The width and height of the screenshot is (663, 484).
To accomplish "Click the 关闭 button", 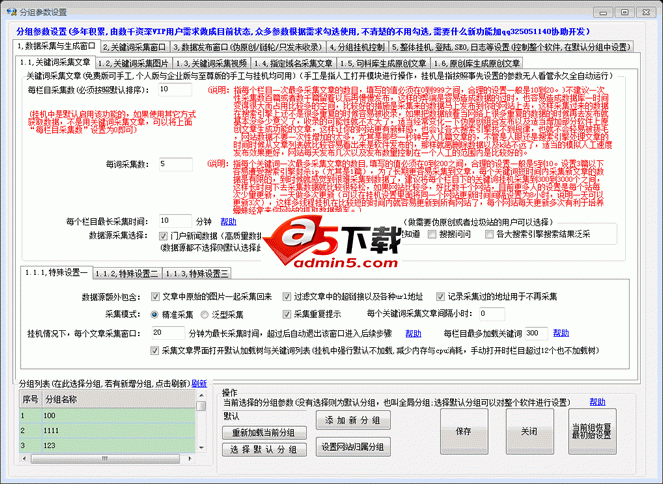I will click(x=529, y=431).
